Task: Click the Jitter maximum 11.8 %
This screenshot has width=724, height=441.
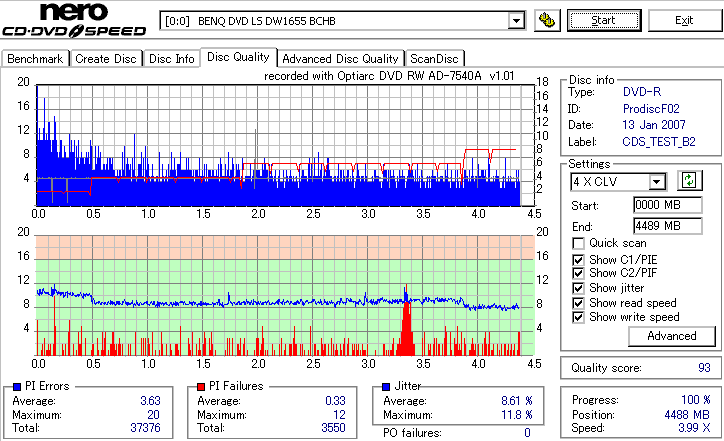Action: (x=517, y=415)
